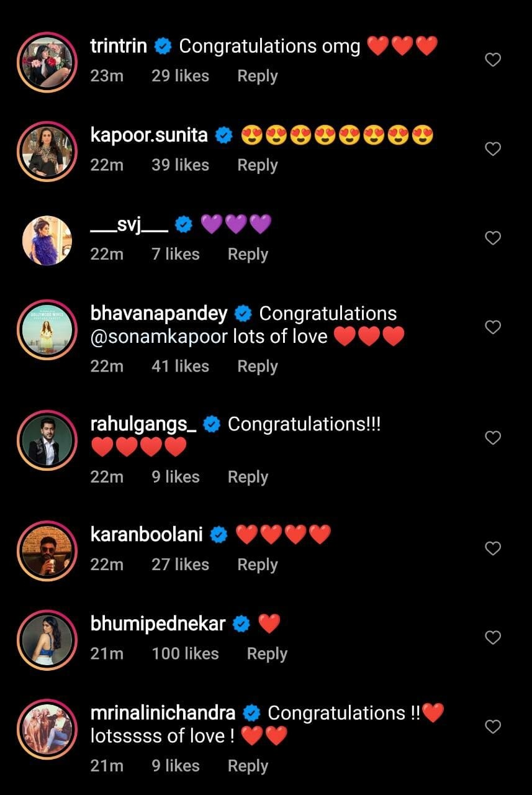Tap the heart on bhumipednekar's comment
This screenshot has height=795, width=532.
(492, 638)
